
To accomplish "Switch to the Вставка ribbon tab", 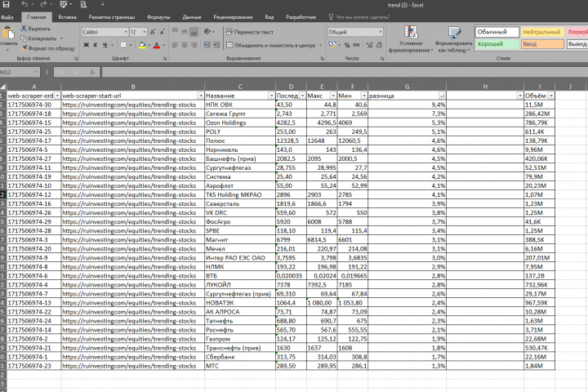I will coord(68,17).
